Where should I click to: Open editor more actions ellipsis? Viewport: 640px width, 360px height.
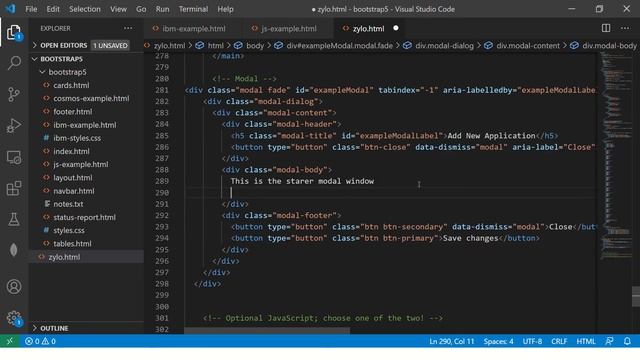click(625, 28)
